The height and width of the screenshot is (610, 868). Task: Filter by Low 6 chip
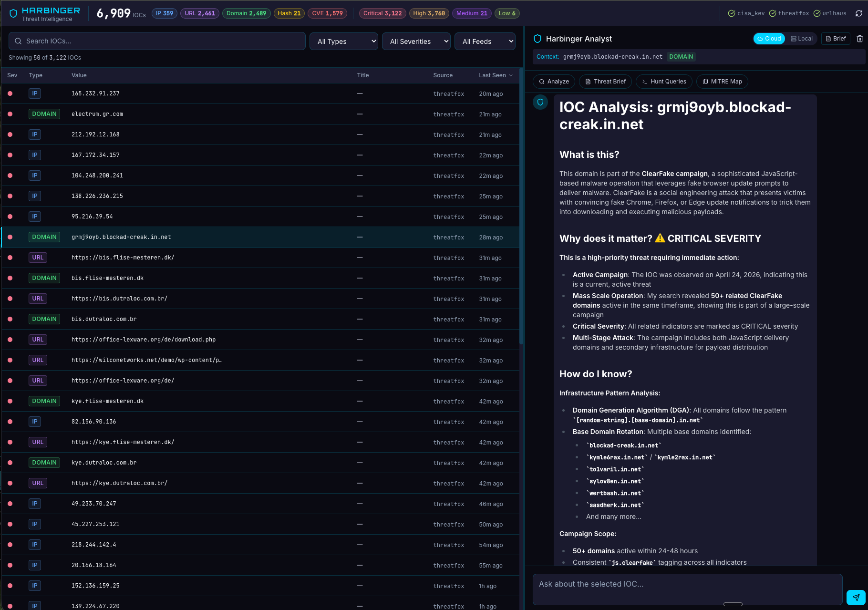507,13
